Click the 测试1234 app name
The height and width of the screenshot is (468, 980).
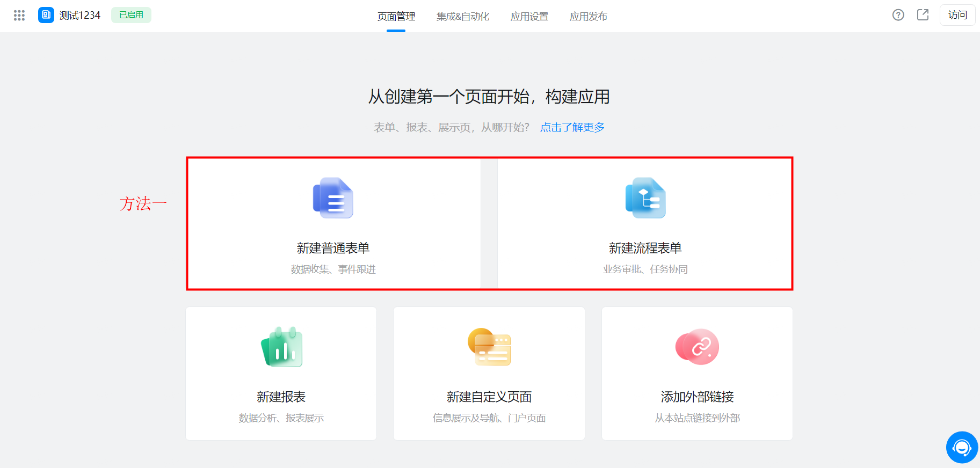tap(80, 16)
